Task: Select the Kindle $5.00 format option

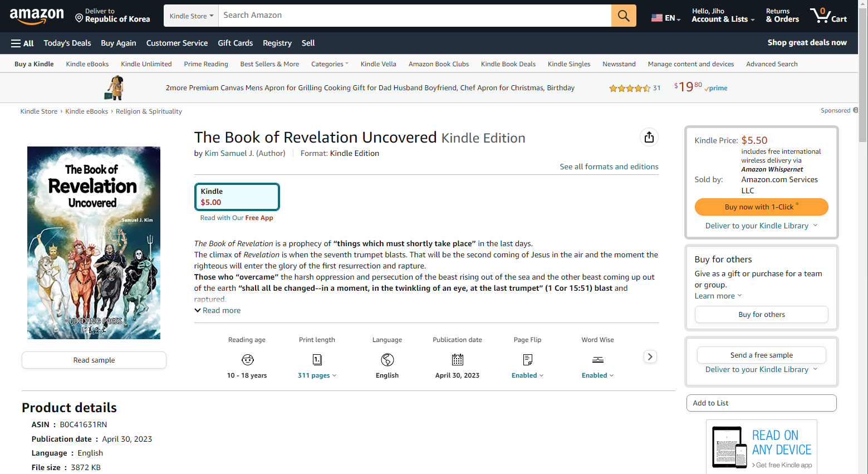Action: [237, 197]
